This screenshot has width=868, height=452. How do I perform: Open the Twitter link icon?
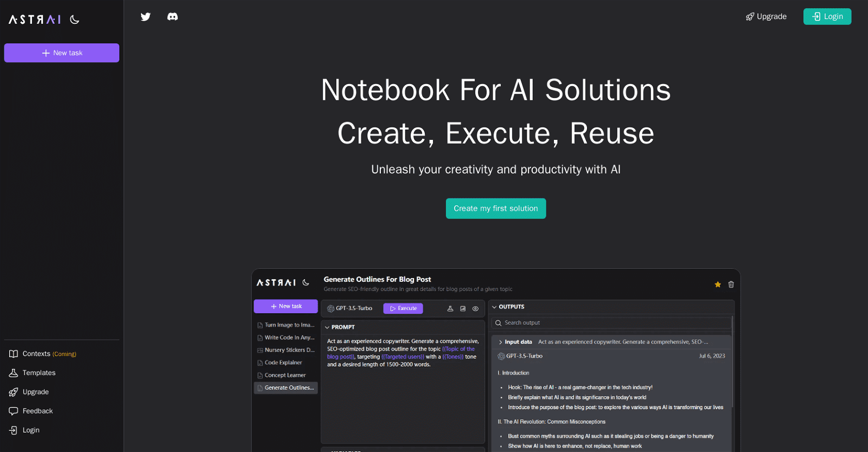tap(145, 17)
